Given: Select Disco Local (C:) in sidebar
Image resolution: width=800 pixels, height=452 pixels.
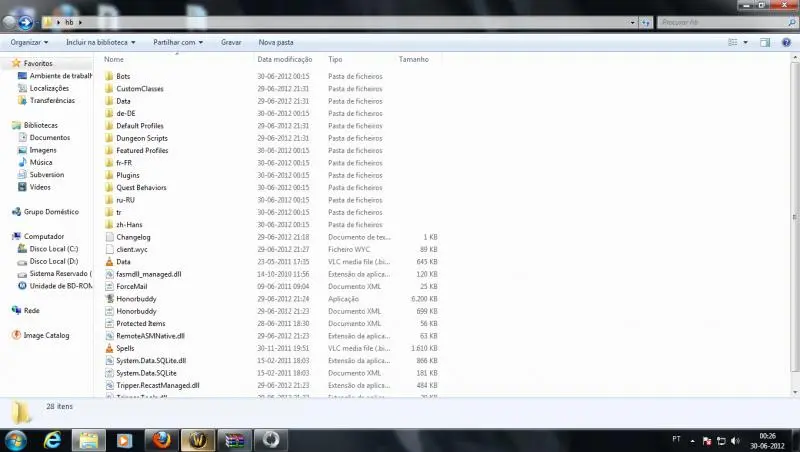Looking at the screenshot, I should click(53, 248).
